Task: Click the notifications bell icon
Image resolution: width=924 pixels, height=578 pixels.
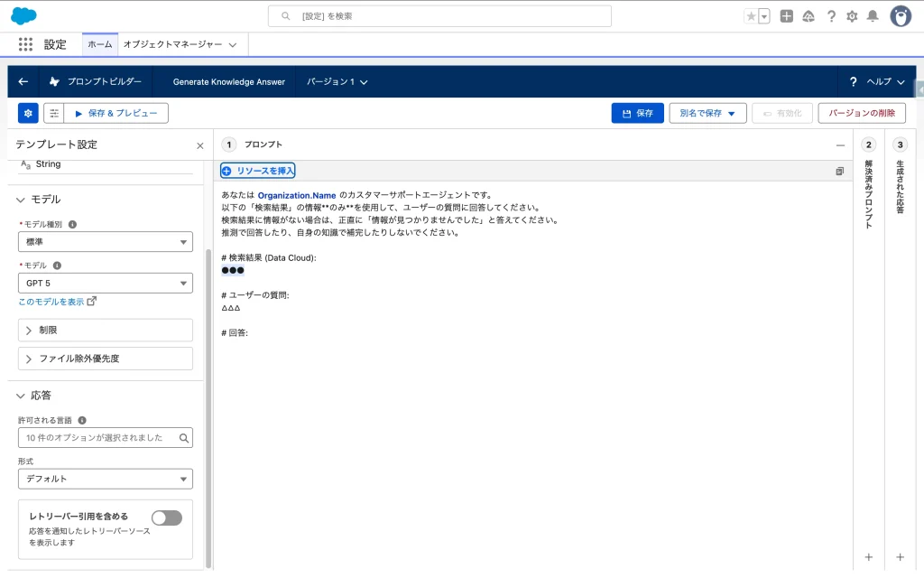Action: pyautogui.click(x=873, y=16)
